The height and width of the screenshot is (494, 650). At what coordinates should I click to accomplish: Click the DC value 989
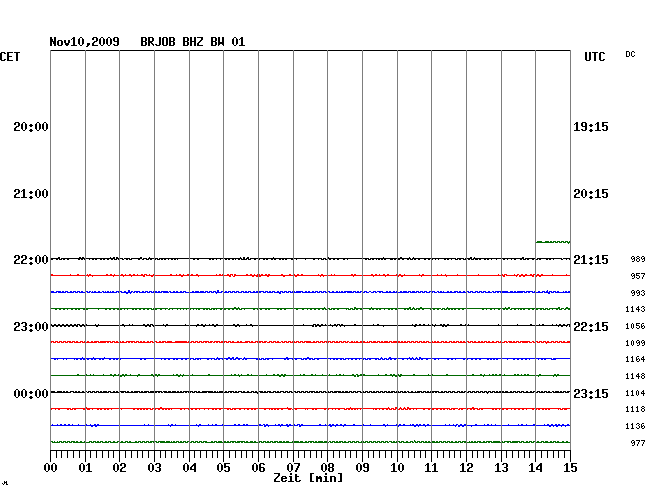[638, 259]
